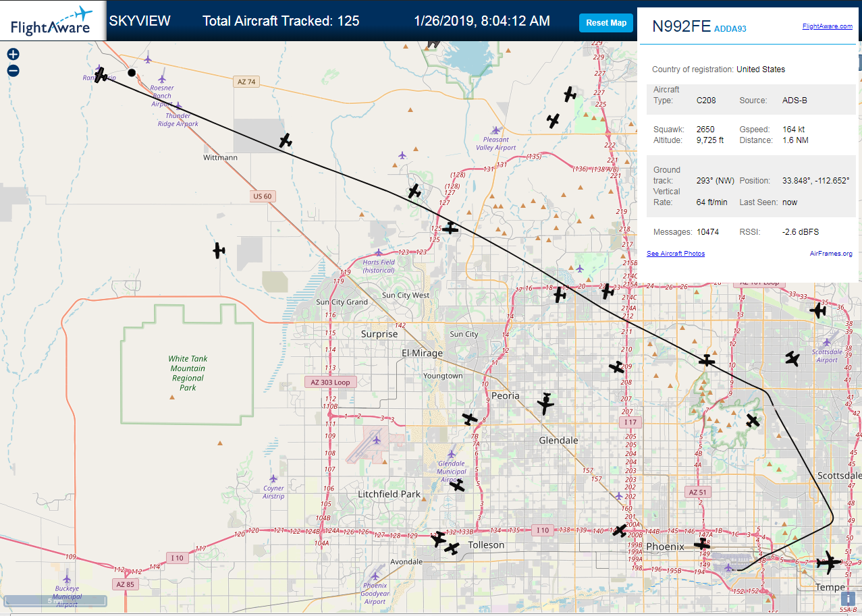862x616 pixels.
Task: Zoom out using the minus map button
Action: pyautogui.click(x=13, y=70)
